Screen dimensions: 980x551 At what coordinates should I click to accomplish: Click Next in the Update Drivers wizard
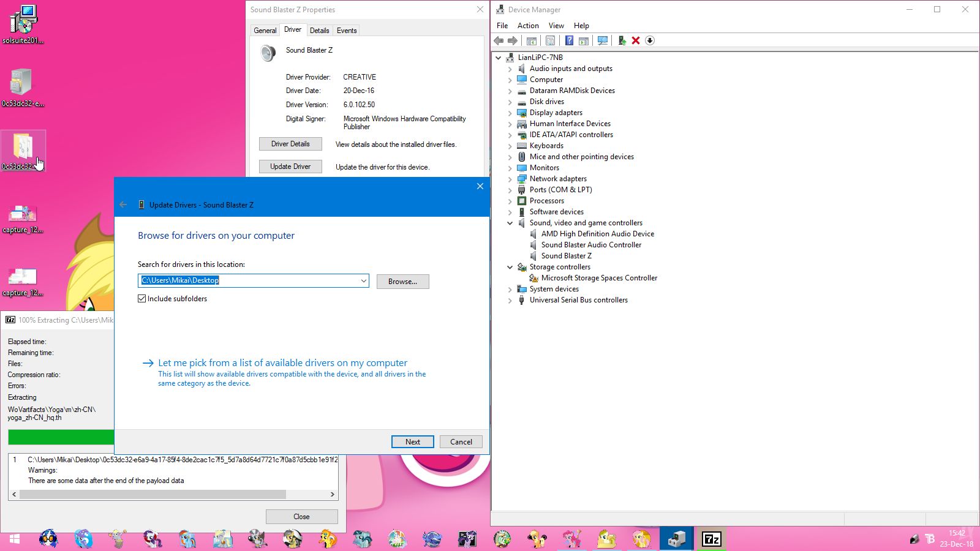413,442
